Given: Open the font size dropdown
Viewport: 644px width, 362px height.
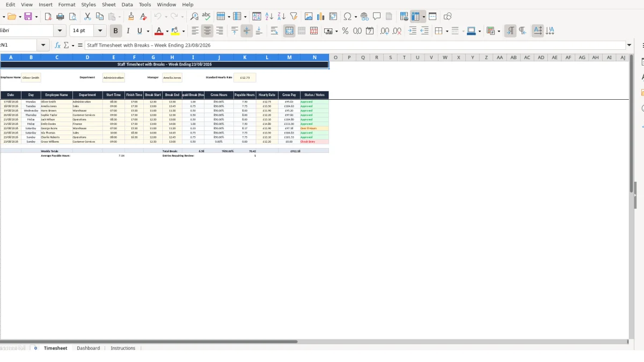Looking at the screenshot, I should click(x=100, y=31).
